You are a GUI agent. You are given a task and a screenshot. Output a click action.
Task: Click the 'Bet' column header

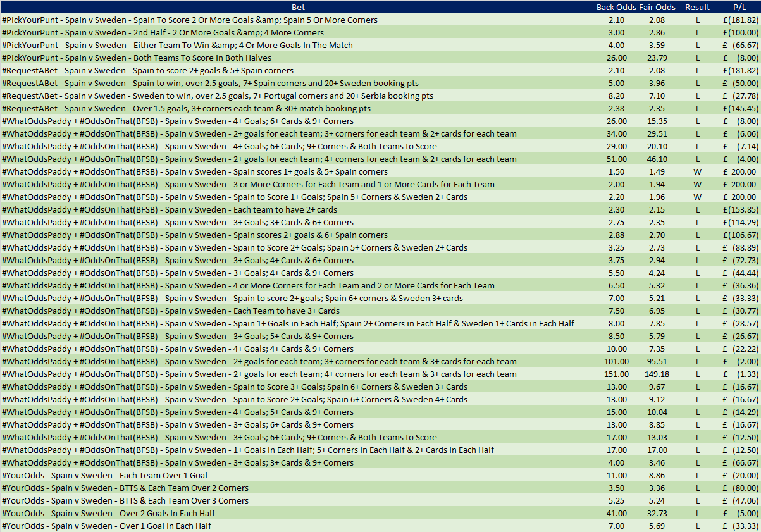(x=297, y=7)
